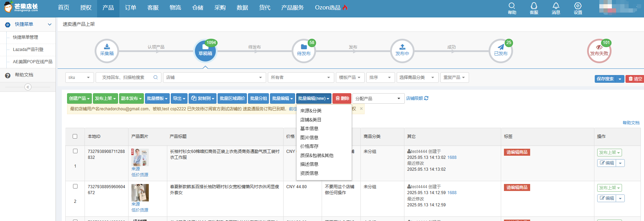The image size is (644, 221).
Task: Click the 批量区域调价 button
Action: pos(232,98)
